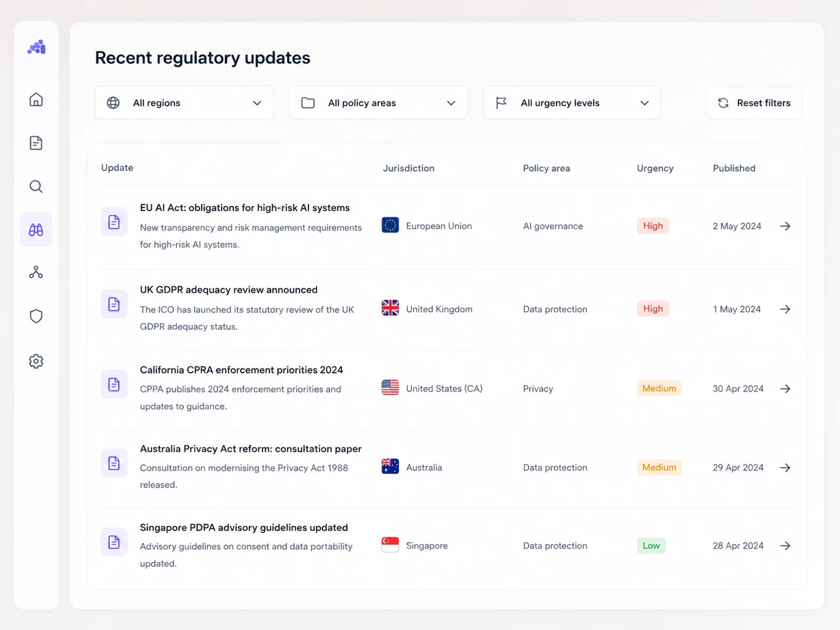Click the globe icon in regions filter
Screen dimensions: 840x630
(x=113, y=103)
